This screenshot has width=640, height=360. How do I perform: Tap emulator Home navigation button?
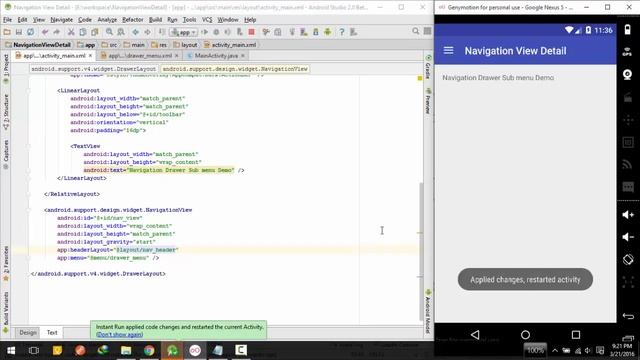click(x=525, y=335)
